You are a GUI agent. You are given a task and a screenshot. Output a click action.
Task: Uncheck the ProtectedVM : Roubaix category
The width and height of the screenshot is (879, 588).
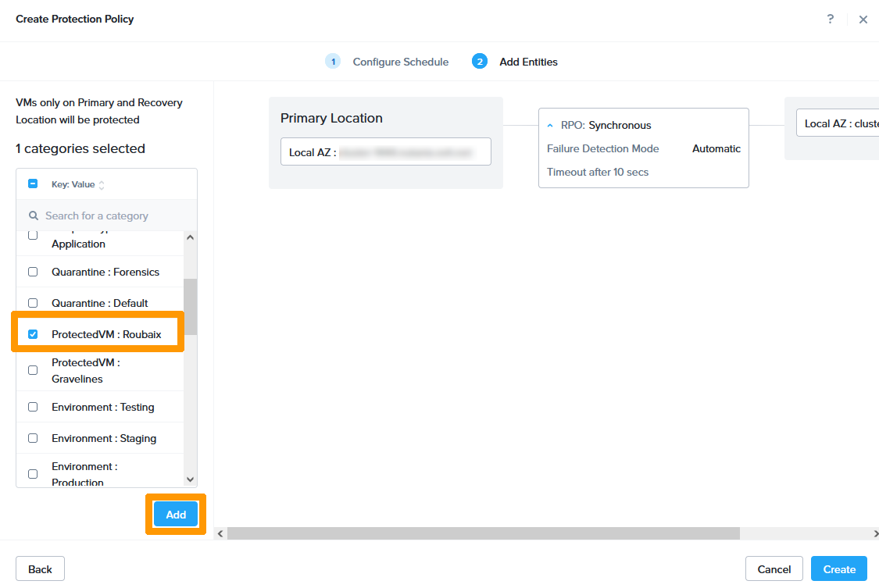(33, 334)
